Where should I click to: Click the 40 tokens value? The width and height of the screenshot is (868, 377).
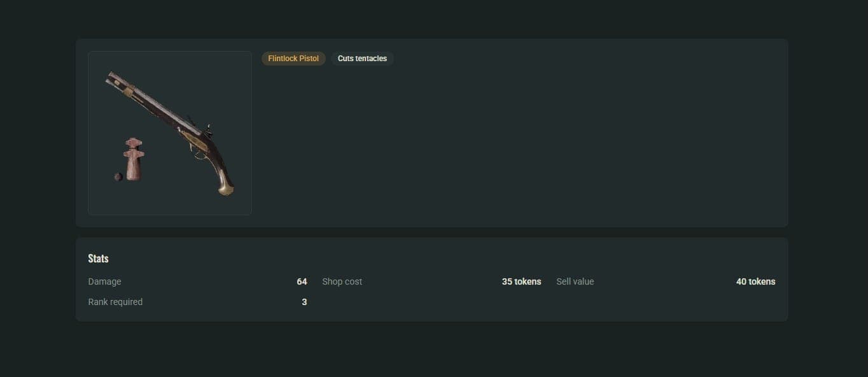point(755,281)
